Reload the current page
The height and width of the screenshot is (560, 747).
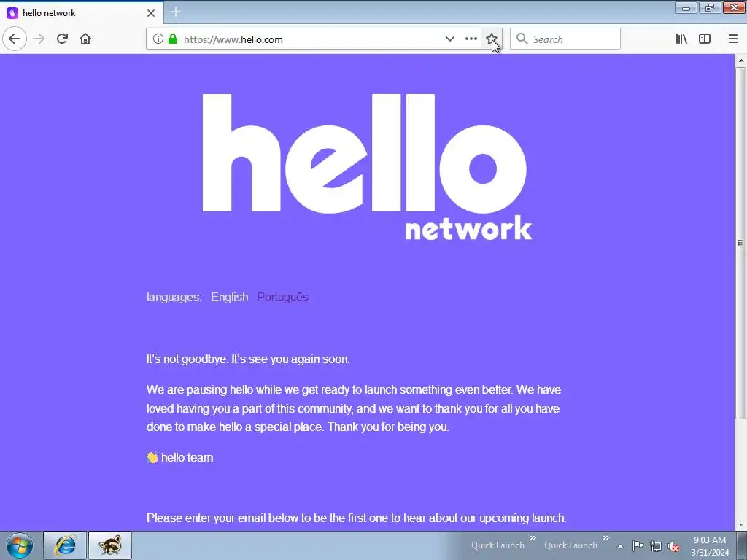click(62, 39)
